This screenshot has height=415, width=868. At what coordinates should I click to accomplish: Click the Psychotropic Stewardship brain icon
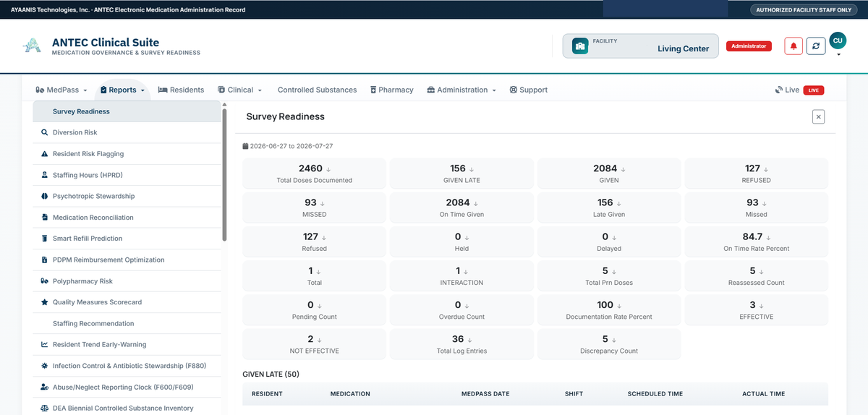[45, 196]
